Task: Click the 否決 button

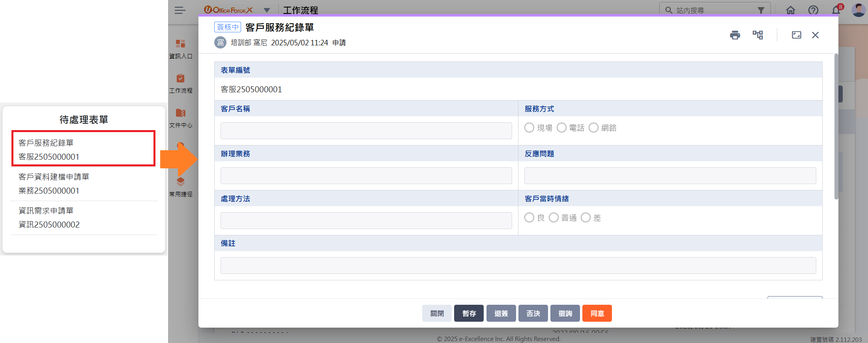Action: [x=533, y=313]
